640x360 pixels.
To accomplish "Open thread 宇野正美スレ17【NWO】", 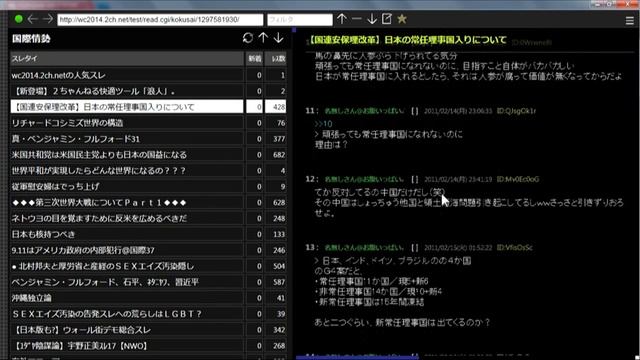I will pyautogui.click(x=127, y=346).
